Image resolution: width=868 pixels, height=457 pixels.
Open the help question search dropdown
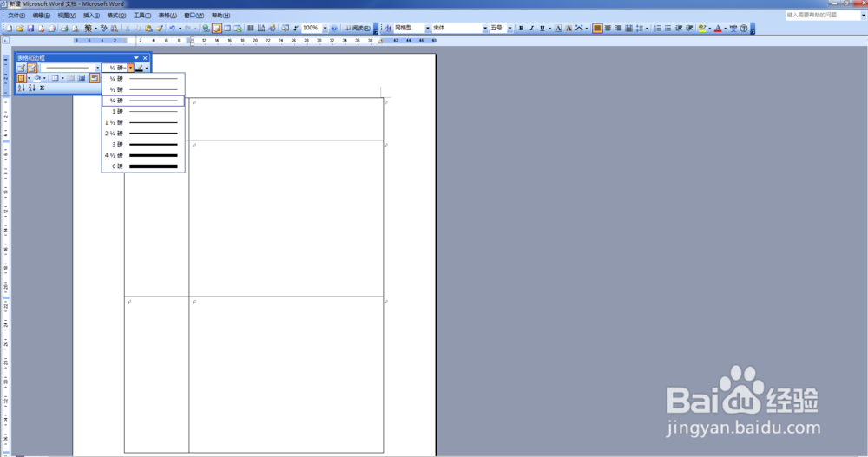863,15
